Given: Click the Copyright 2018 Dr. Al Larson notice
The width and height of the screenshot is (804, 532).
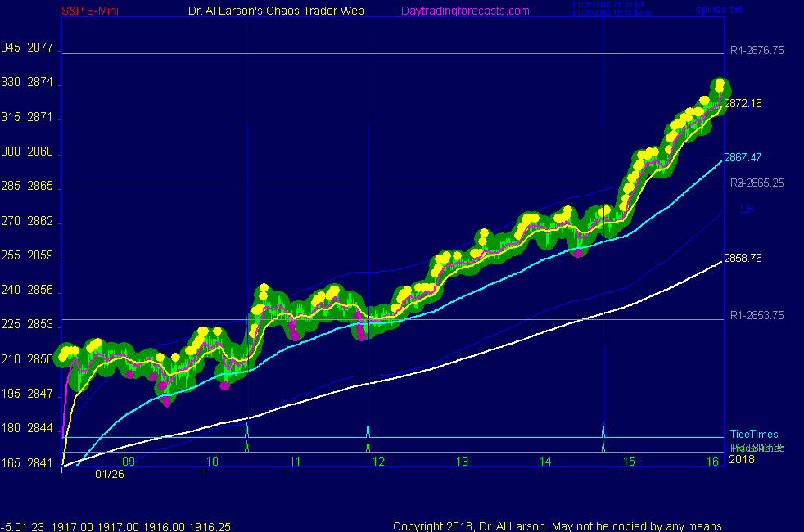Looking at the screenshot, I should 559,526.
